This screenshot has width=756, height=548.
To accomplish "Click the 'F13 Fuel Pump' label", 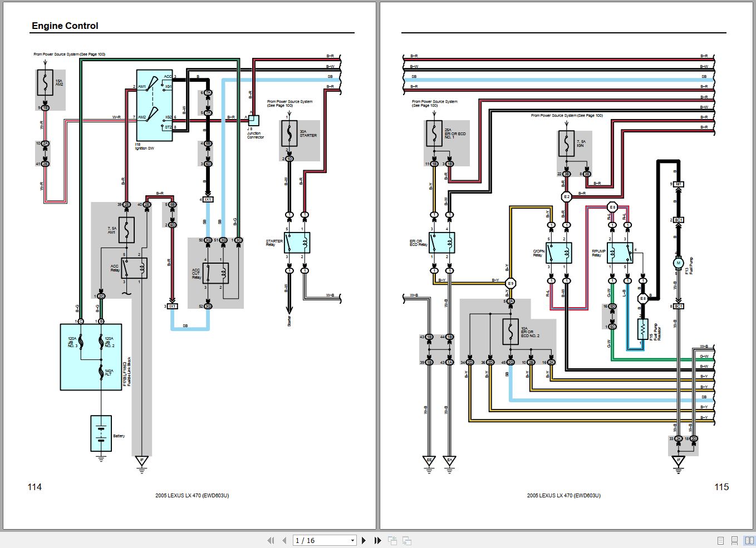I will click(x=689, y=265).
